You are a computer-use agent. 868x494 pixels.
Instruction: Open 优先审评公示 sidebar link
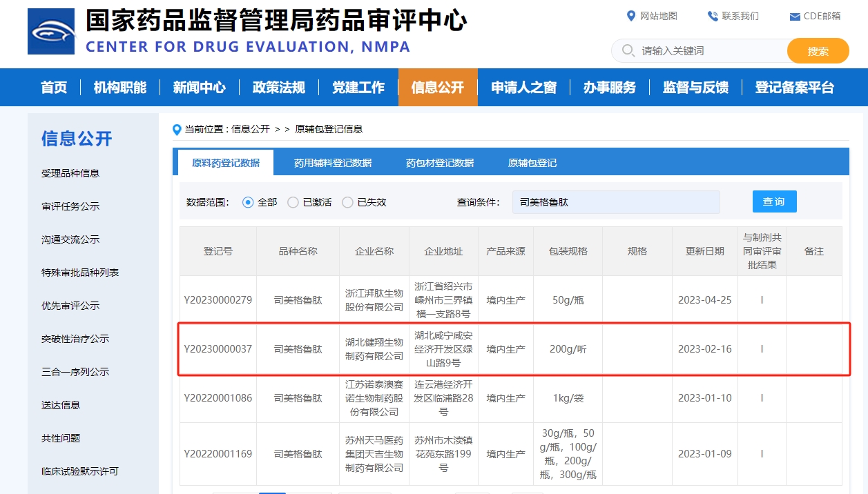click(x=70, y=306)
